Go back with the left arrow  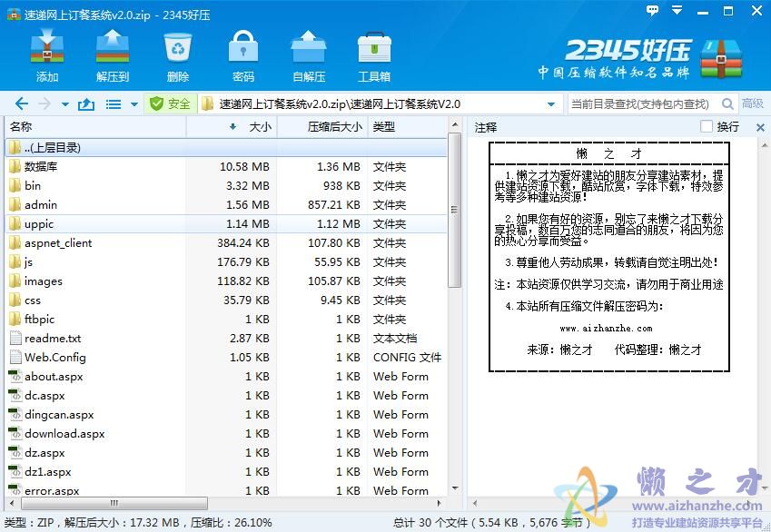(22, 103)
